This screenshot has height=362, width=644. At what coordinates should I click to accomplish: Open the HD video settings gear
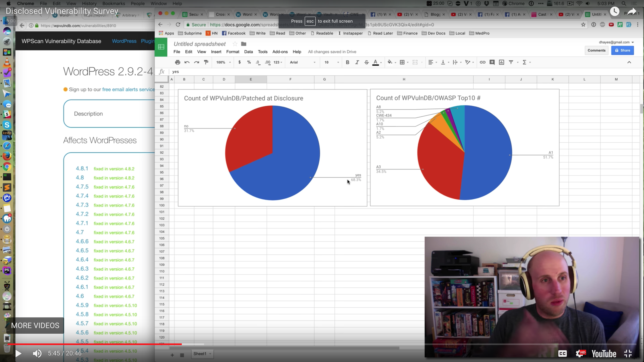(580, 353)
